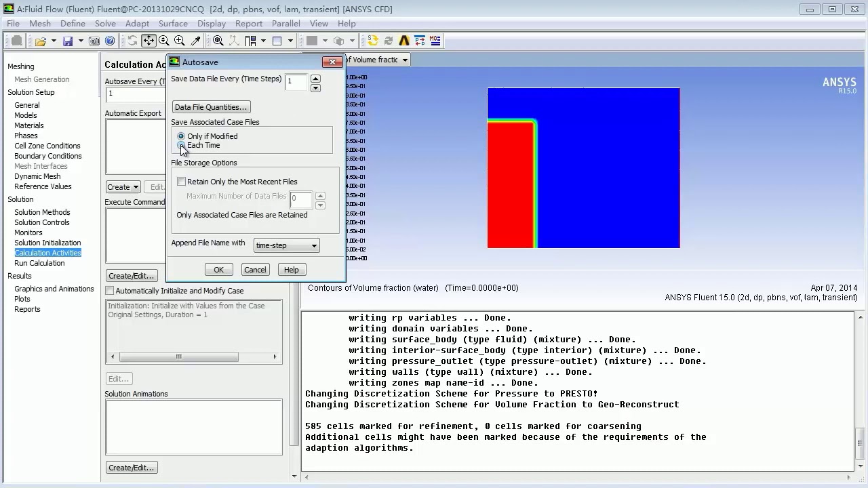Screen dimensions: 868x488
Task: Click Create/Edit under Solution Animations
Action: click(x=132, y=468)
